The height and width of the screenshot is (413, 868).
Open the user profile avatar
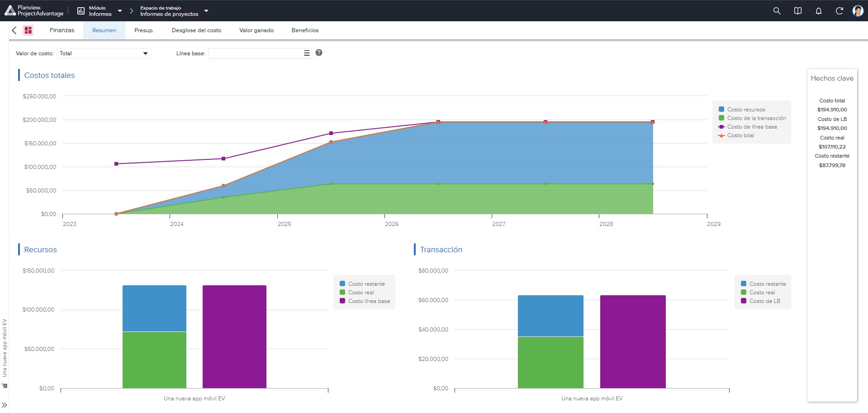point(858,11)
